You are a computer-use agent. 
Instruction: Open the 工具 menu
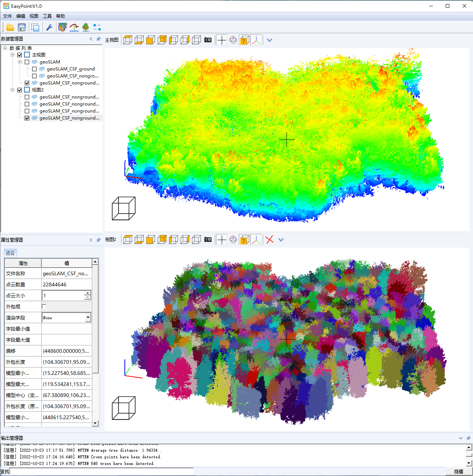47,16
